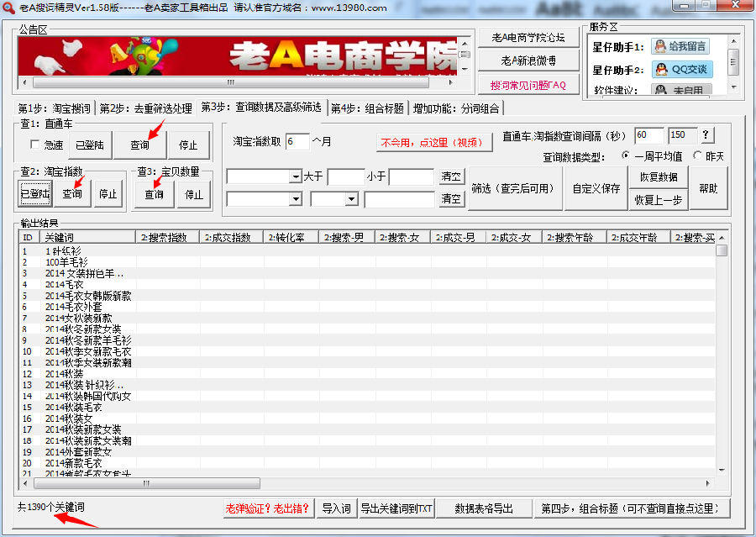Click the 老A电商学院 banner image
This screenshot has width=756, height=537.
[x=237, y=56]
